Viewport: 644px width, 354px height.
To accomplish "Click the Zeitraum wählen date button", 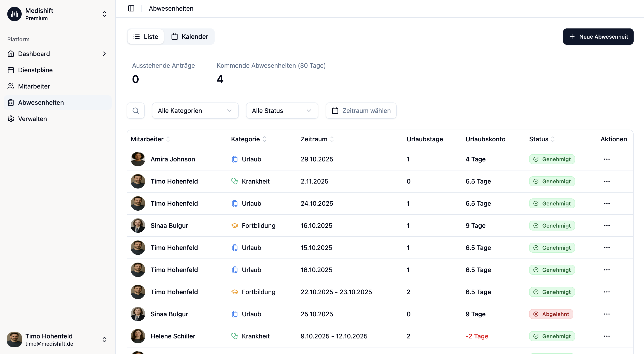I will [x=361, y=111].
